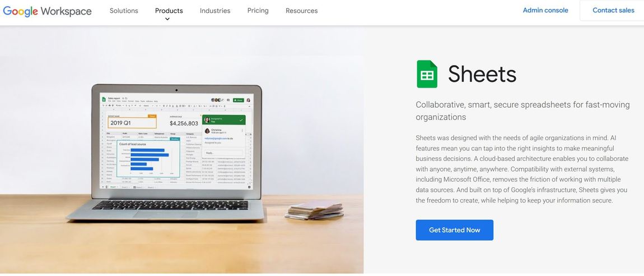Click the comment history icon beside Share

[228, 100]
